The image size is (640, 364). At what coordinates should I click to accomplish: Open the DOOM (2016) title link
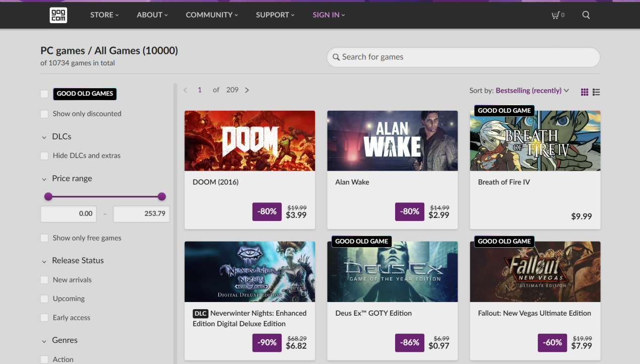pos(216,182)
